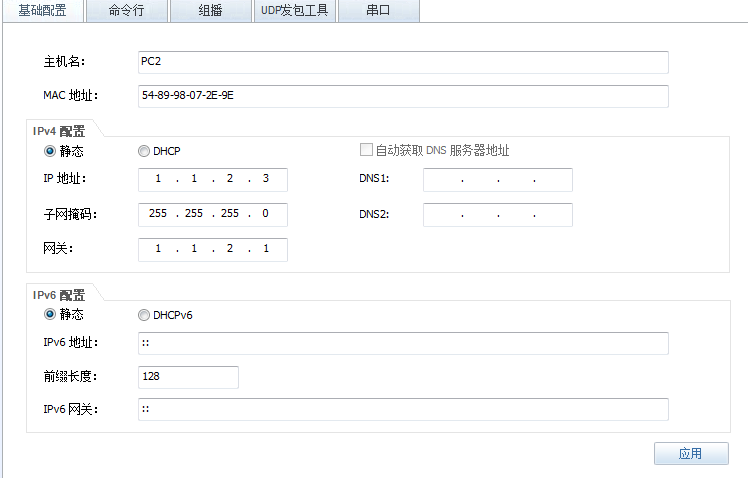Click the IPv6 地址 input field
The height and width of the screenshot is (478, 748).
403,343
